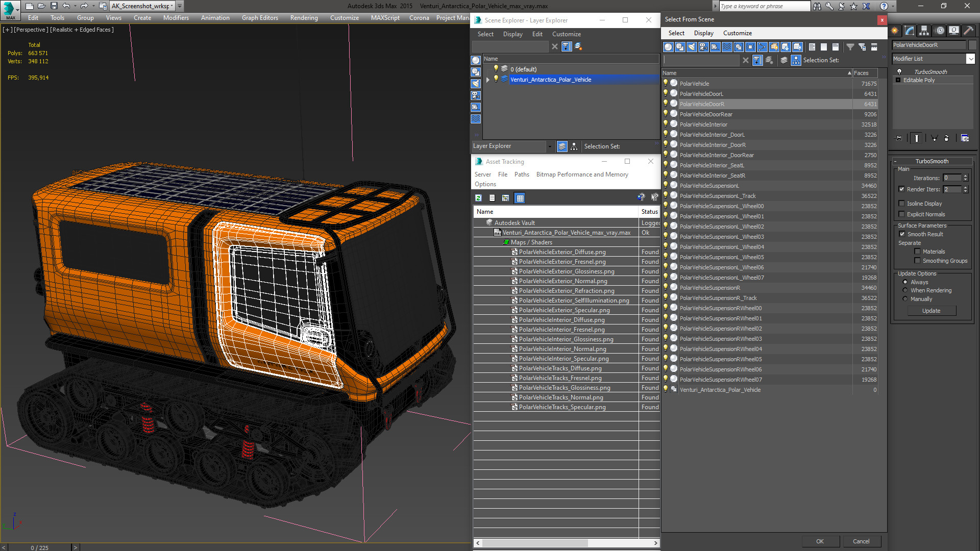Toggle Render Iters checkbox

pos(901,189)
